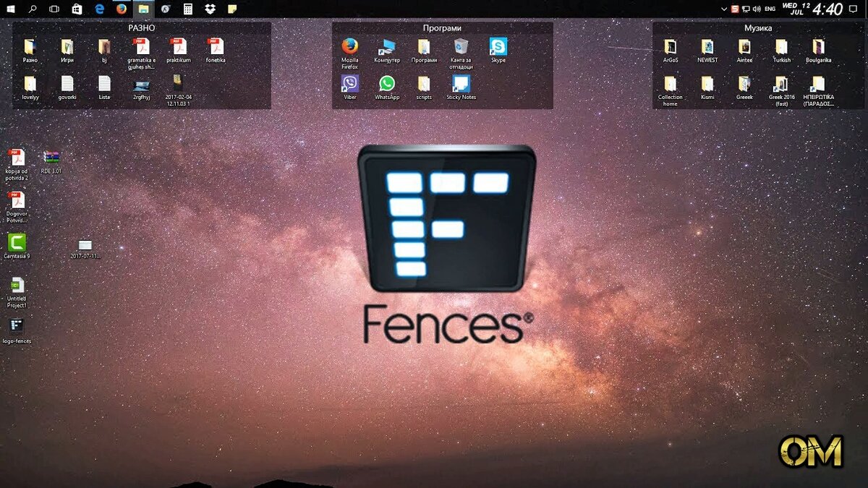Open the Windows Start menu

click(x=10, y=9)
